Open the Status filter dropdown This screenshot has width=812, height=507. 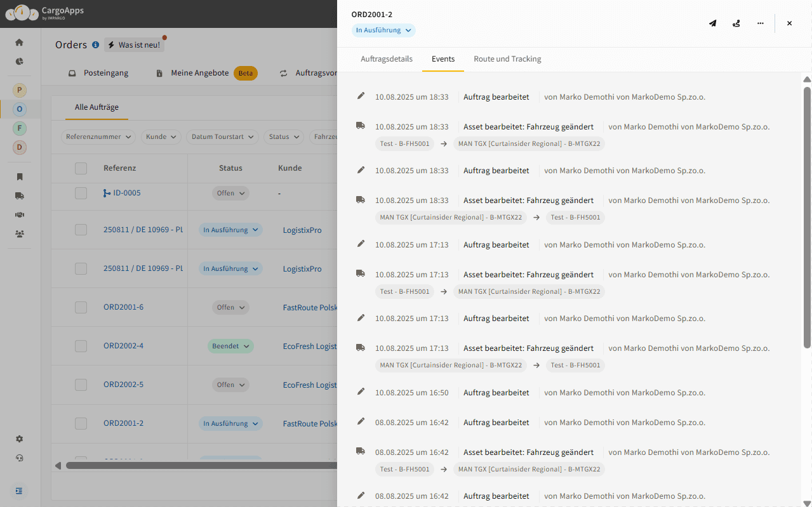pos(283,136)
